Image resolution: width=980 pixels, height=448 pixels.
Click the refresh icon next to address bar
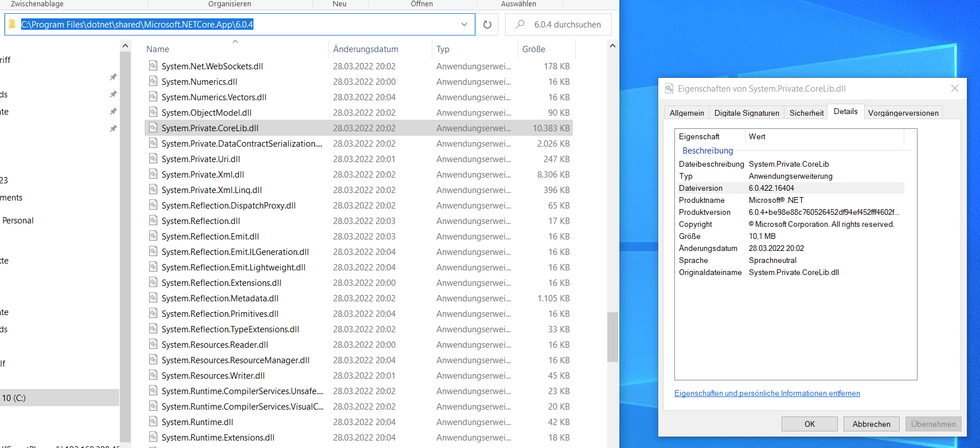[x=487, y=25]
